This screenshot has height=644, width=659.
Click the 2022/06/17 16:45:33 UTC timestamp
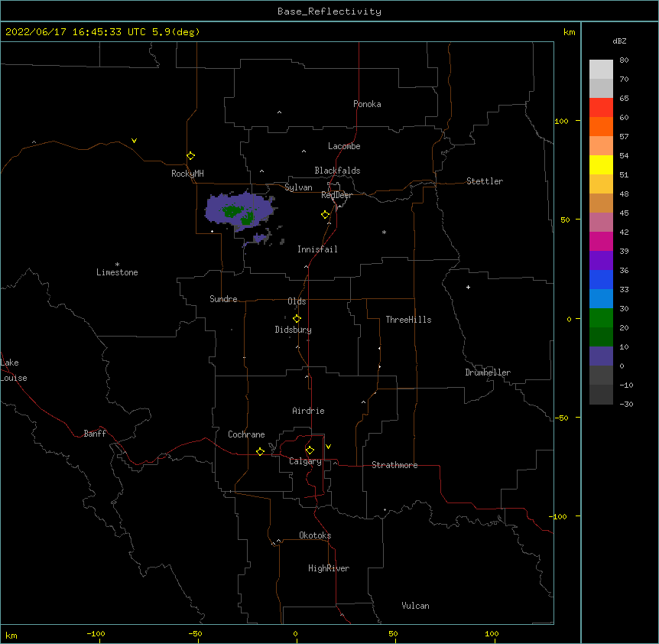coord(75,32)
